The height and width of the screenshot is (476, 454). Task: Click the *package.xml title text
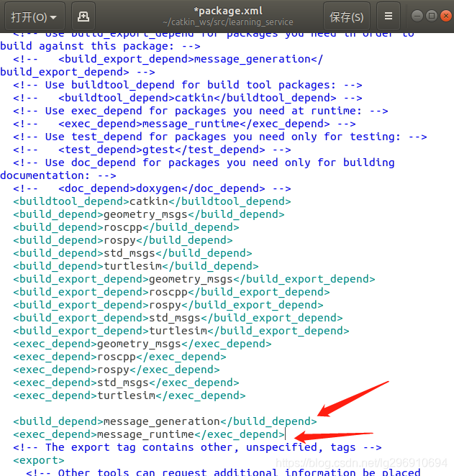click(x=228, y=11)
